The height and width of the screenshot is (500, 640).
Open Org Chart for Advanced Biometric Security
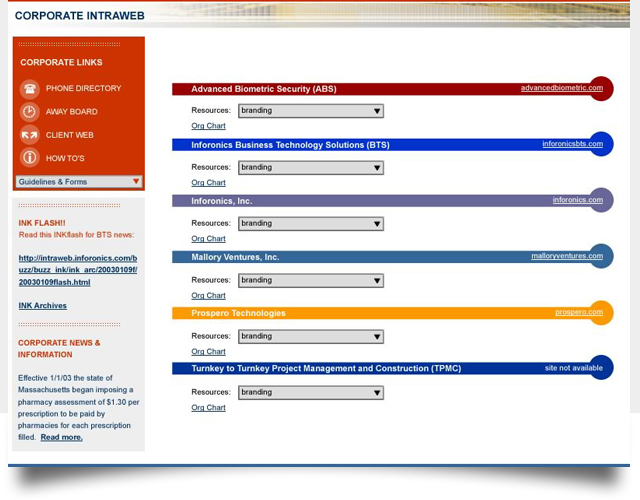point(208,126)
